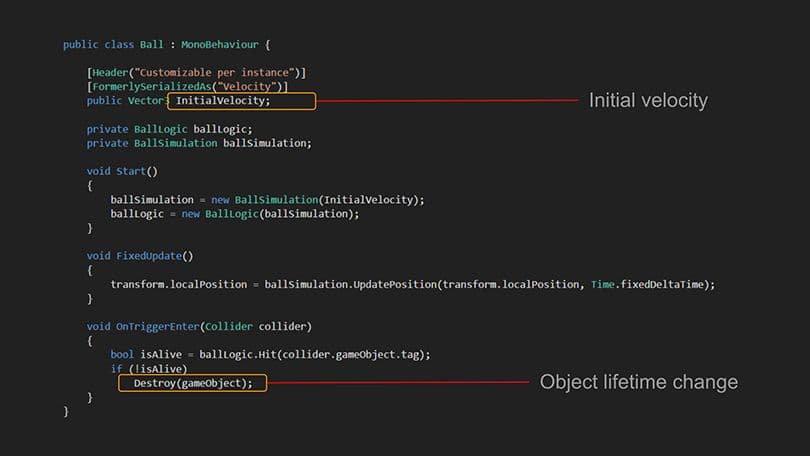
Task: Click the 'if (!isAlive)' condition line
Action: [148, 368]
